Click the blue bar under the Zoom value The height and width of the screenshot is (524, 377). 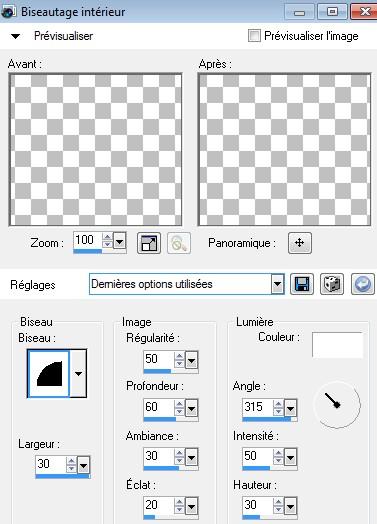click(88, 251)
